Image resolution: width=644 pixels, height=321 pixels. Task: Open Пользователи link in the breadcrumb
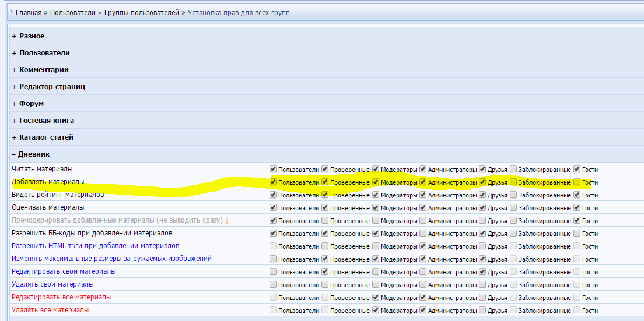pos(72,12)
